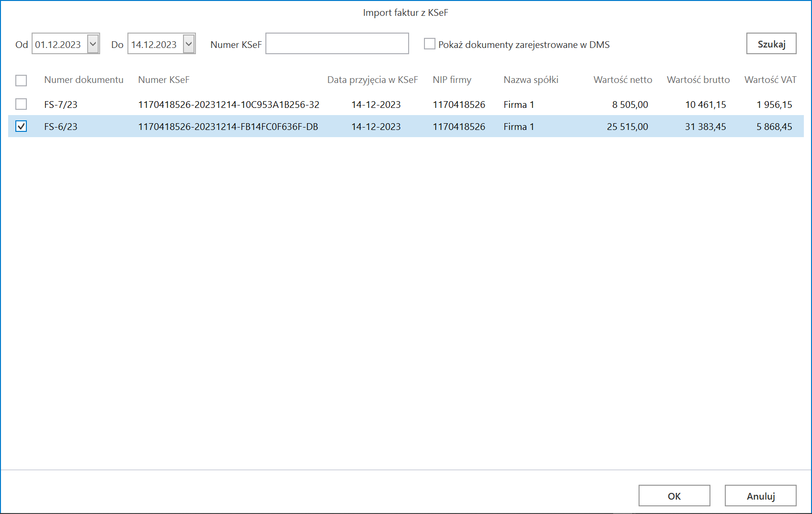
Task: Cancel the dialog with Anuluj
Action: 760,496
